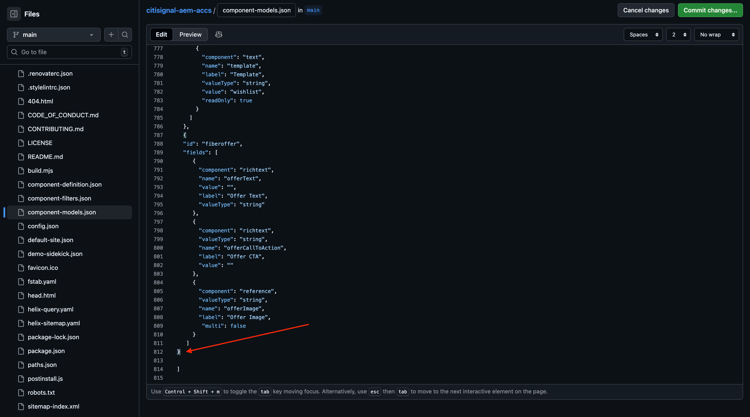
Task: Open Commit changes dialog
Action: [x=710, y=10]
